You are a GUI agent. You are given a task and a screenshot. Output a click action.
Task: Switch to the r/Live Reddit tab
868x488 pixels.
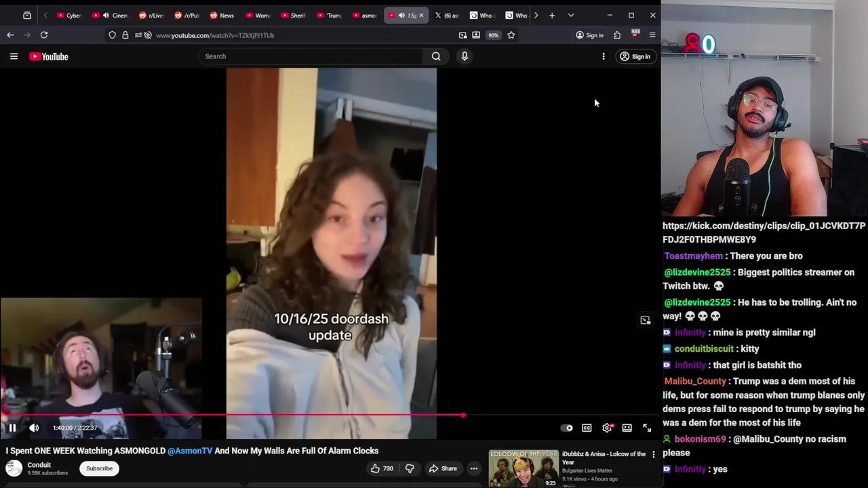[x=152, y=15]
